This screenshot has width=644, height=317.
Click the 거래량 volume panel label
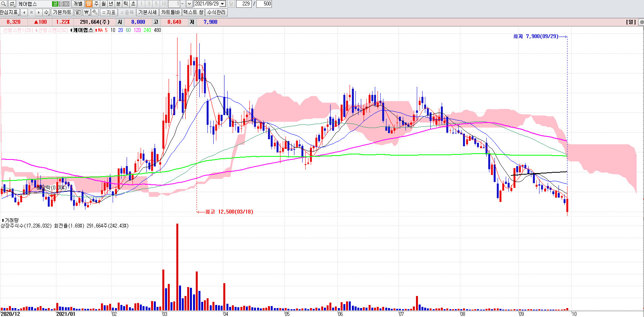coord(11,220)
